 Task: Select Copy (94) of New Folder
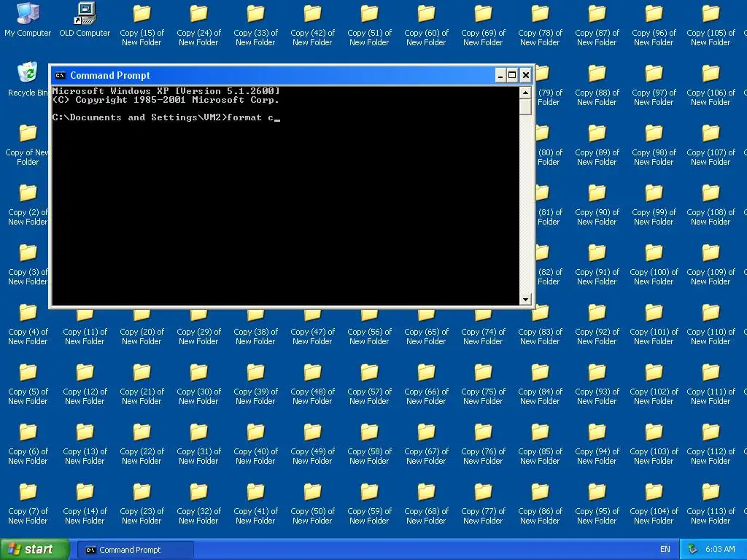click(x=597, y=443)
